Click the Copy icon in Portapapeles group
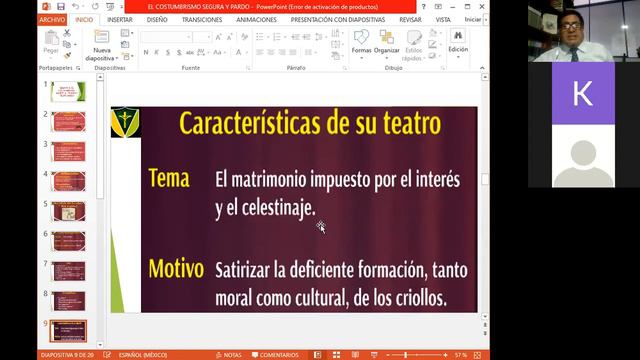Screen dimensions: 640x360 point(67,44)
